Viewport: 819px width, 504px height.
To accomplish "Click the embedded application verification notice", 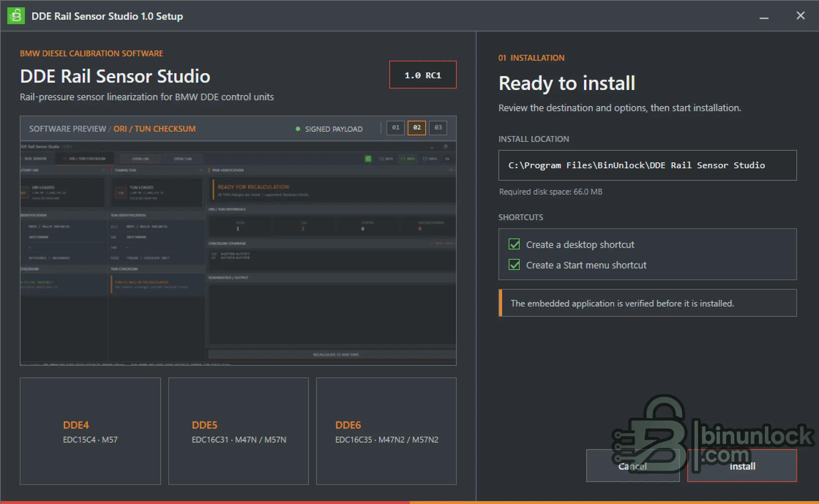I will 647,303.
